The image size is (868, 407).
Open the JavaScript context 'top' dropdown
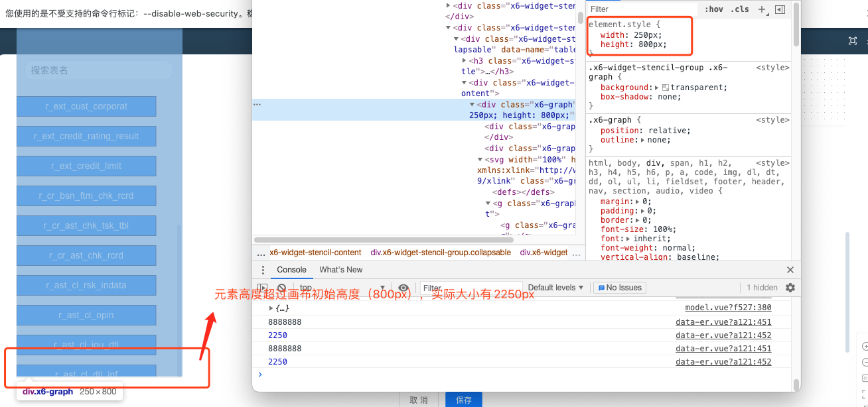tap(342, 288)
